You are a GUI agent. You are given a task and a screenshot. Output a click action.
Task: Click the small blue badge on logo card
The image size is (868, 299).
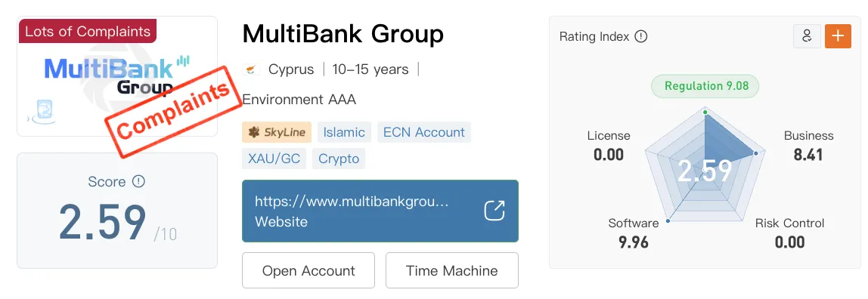(x=42, y=109)
